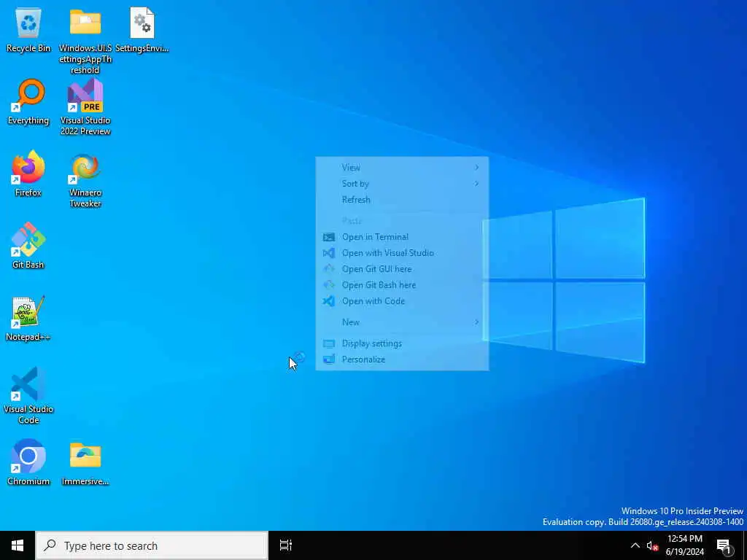
Task: Choose Refresh from the context menu
Action: [402, 200]
